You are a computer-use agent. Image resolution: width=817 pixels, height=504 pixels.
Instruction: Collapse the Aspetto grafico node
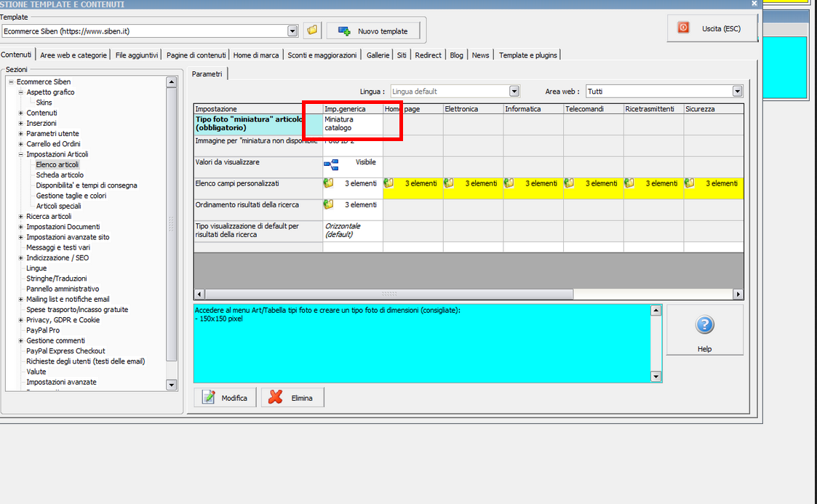21,92
